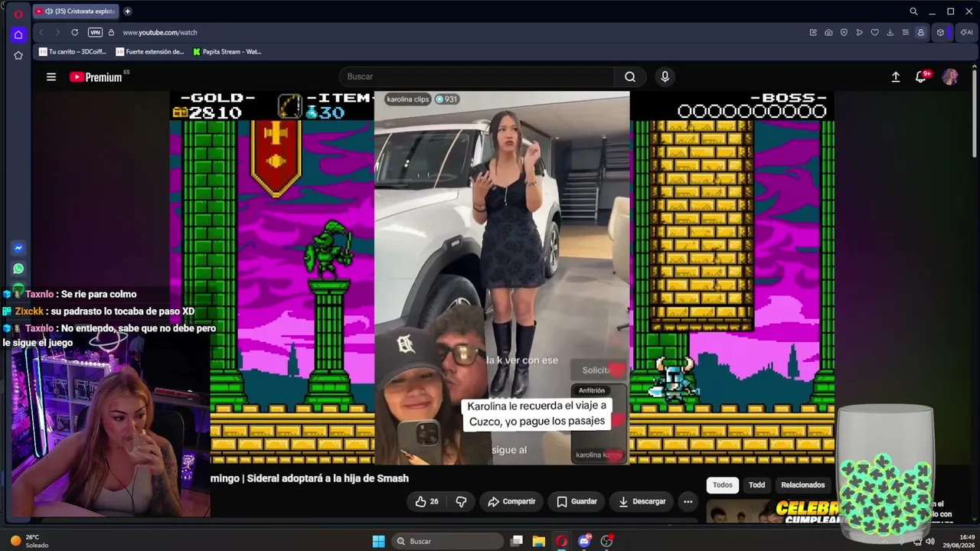The height and width of the screenshot is (551, 980).
Task: View site security lock info
Action: 111,32
